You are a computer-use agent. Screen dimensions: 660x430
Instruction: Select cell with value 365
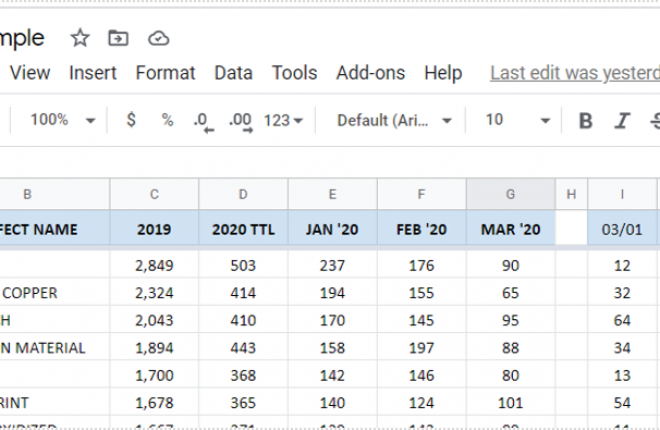point(243,403)
